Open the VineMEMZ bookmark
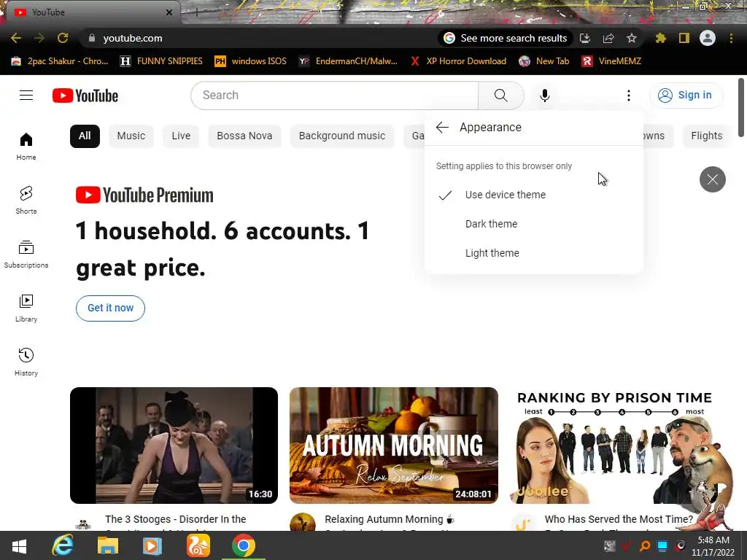Image resolution: width=747 pixels, height=560 pixels. coord(612,61)
